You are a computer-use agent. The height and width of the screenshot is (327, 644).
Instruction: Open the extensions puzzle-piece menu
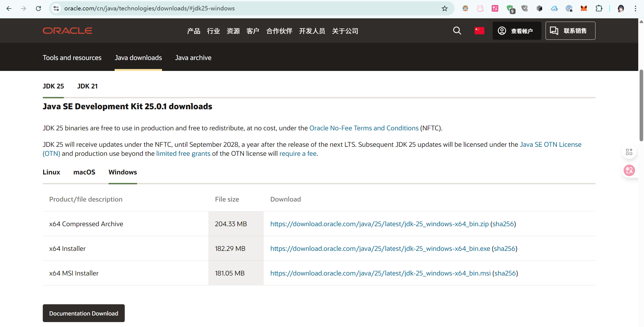(x=599, y=8)
